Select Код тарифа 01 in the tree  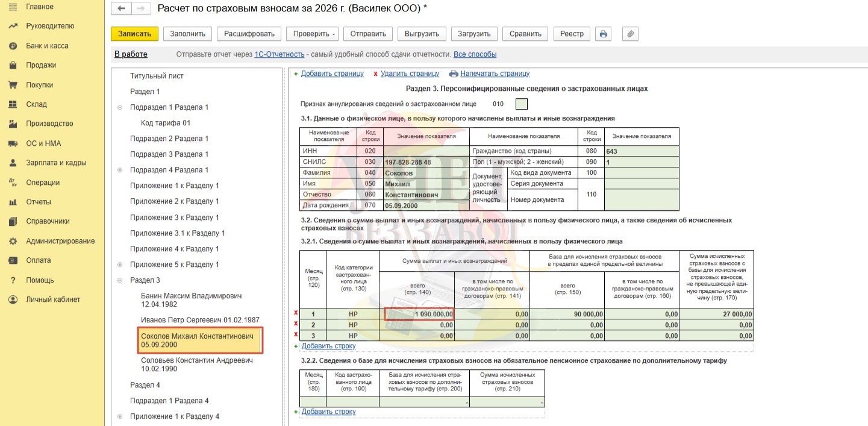[x=166, y=123]
